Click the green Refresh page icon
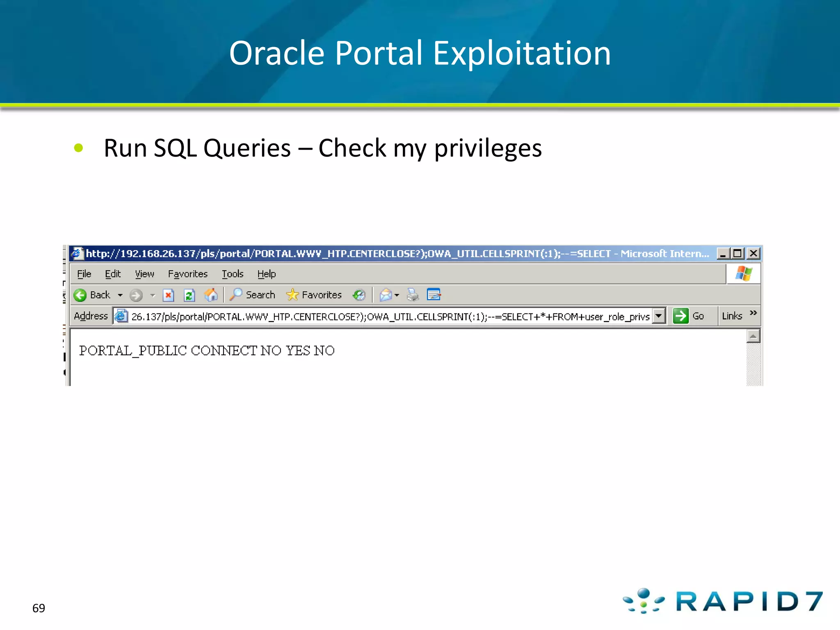 [189, 295]
